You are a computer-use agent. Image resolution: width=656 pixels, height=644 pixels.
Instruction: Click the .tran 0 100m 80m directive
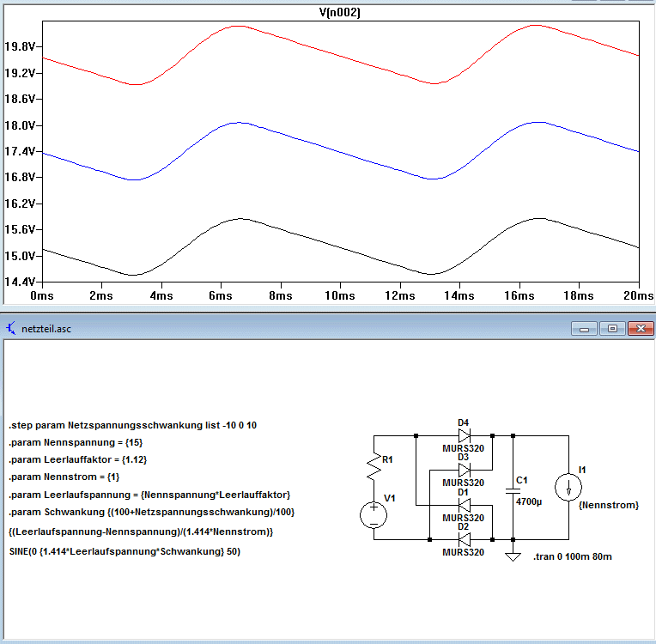pos(573,557)
